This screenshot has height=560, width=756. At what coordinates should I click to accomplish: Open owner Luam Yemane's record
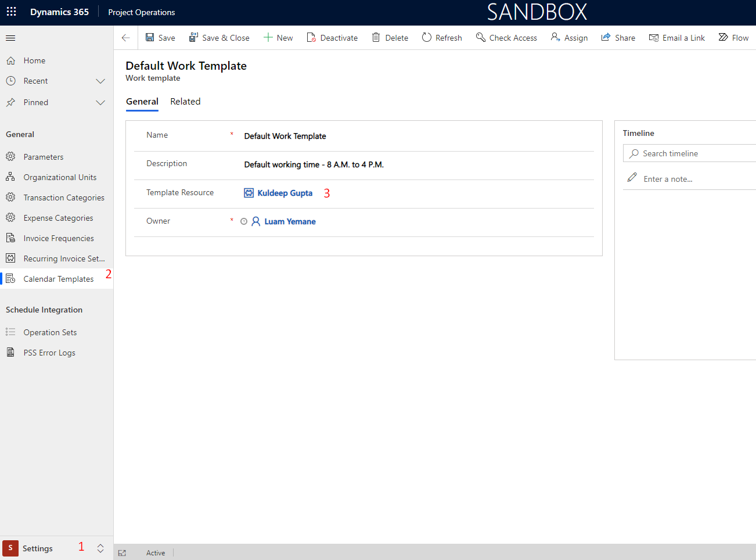tap(290, 222)
